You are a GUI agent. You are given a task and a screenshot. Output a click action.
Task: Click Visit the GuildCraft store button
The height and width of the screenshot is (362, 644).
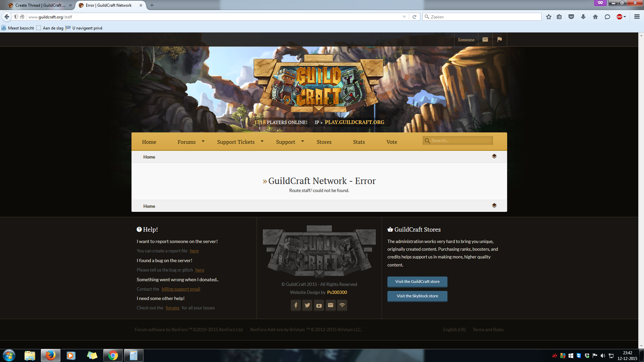[417, 282]
